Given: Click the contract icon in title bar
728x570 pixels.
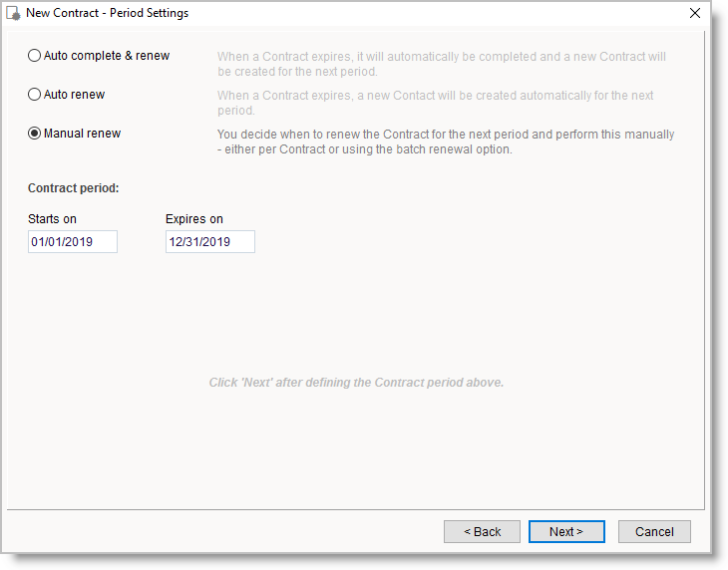Looking at the screenshot, I should click(15, 14).
